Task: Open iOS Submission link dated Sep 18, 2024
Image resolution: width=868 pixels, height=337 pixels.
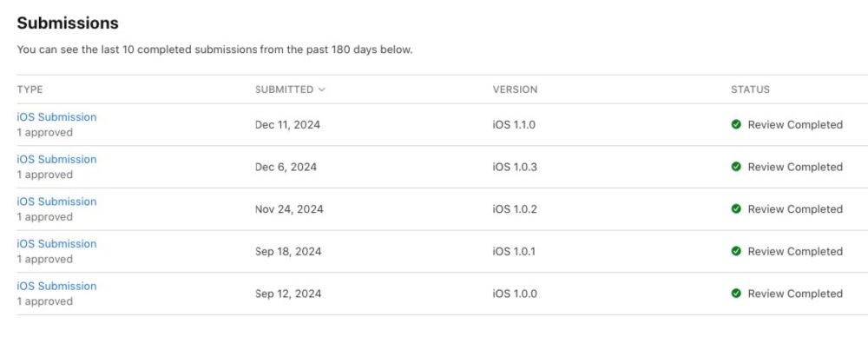Action: point(56,244)
